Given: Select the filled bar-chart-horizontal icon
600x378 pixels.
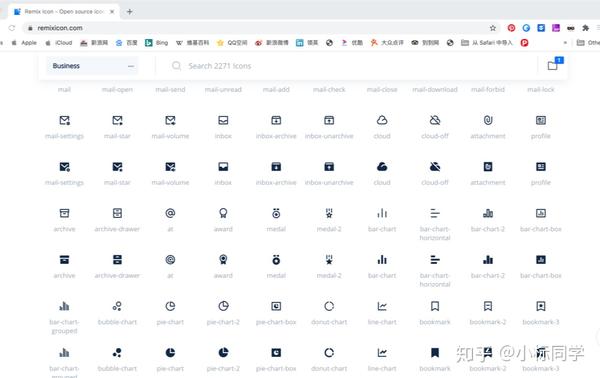Looking at the screenshot, I should coord(435,260).
